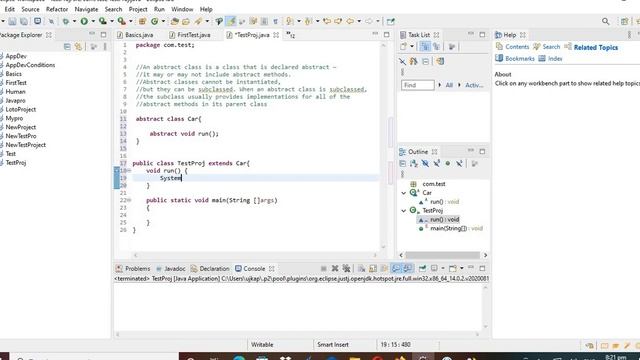Click the Coverage launch icon
This screenshot has width=640, height=360.
tap(103, 21)
